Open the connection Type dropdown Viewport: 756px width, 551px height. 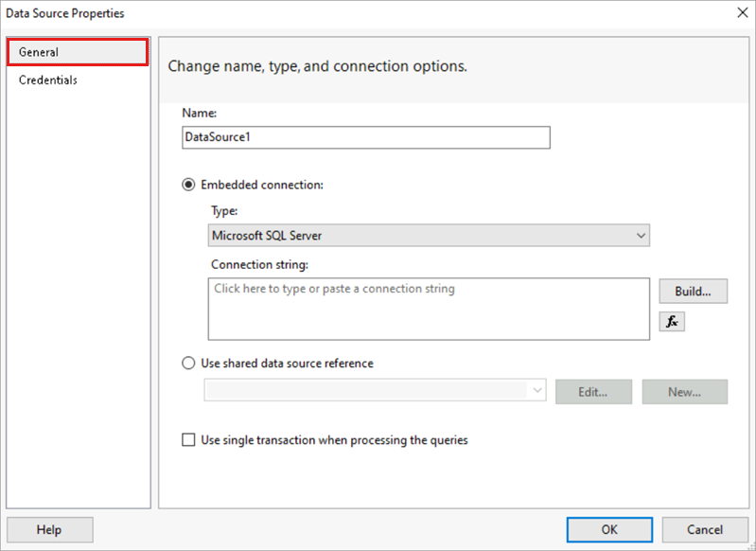click(429, 236)
